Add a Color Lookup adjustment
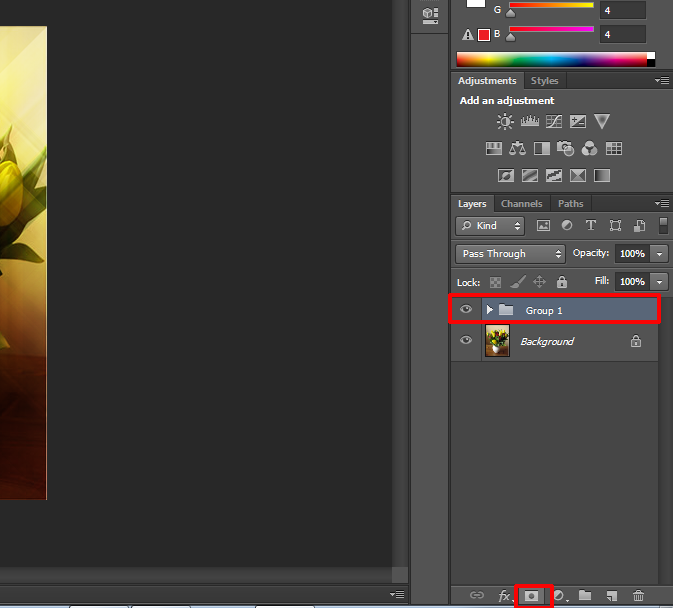The width and height of the screenshot is (673, 608). tap(614, 149)
